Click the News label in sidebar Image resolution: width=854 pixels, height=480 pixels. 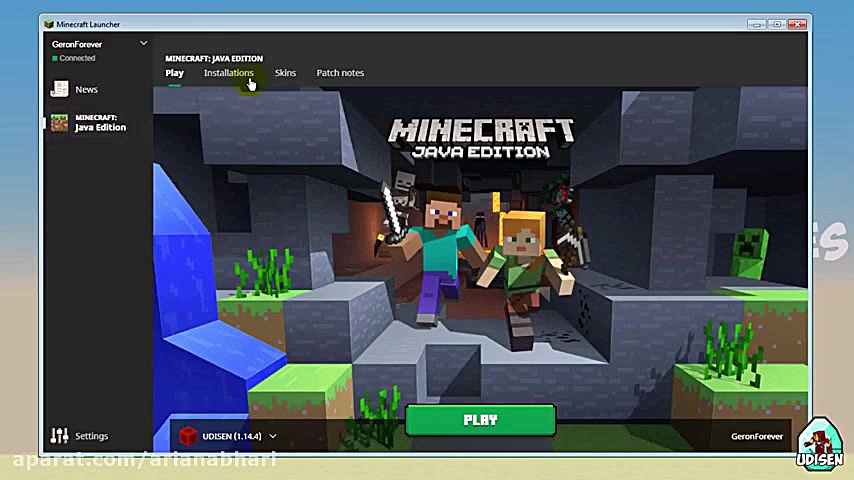pyautogui.click(x=87, y=89)
